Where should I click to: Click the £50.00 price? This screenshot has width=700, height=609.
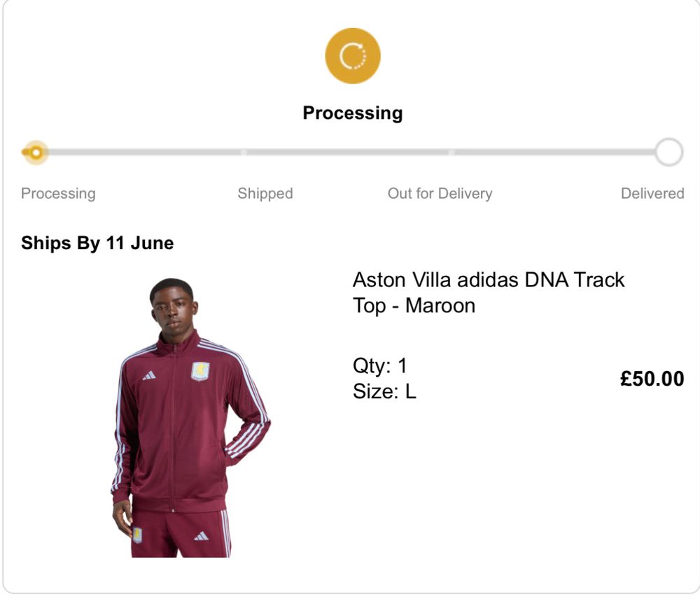coord(652,379)
